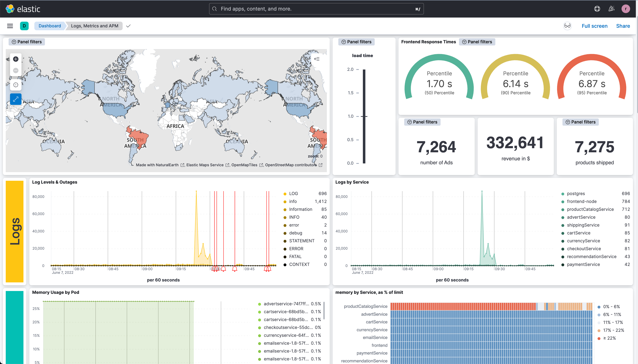Click the Logs sidebar label
The height and width of the screenshot is (364, 638).
15,230
